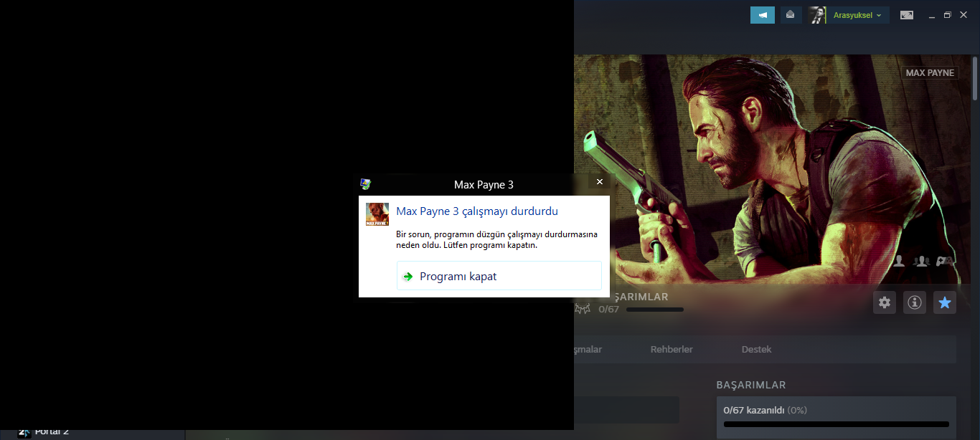This screenshot has width=980, height=440.
Task: Click the Max Payne 3 icon in dialog
Action: tap(377, 214)
